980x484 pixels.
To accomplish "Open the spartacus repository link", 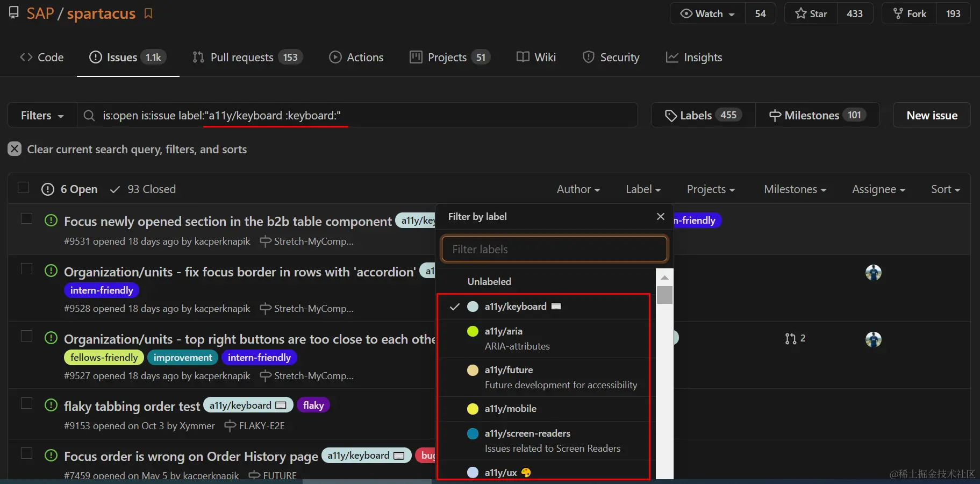I will (101, 13).
